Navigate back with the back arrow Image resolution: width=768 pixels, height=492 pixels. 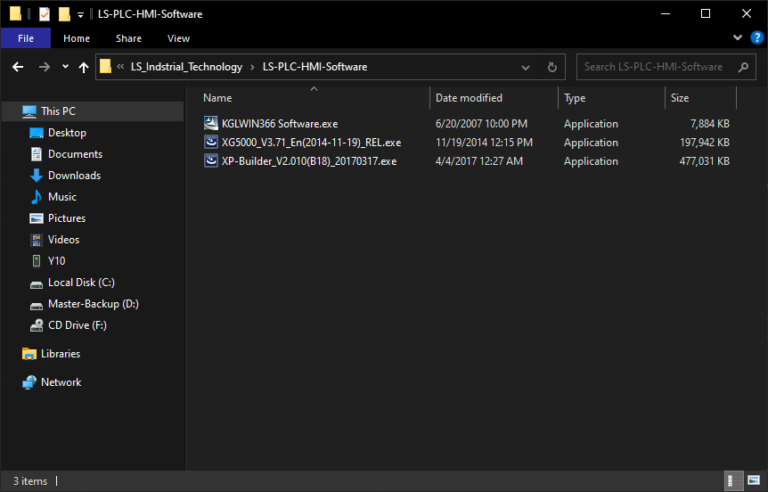point(17,67)
